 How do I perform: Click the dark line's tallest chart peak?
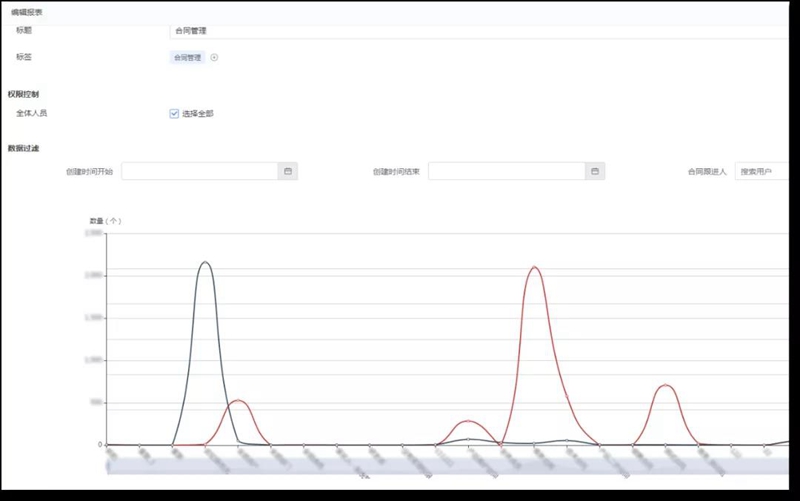pyautogui.click(x=205, y=263)
